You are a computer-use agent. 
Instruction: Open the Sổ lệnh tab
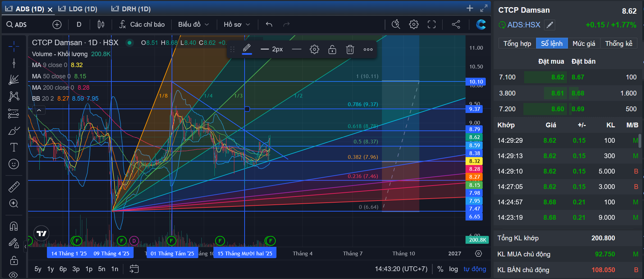552,43
